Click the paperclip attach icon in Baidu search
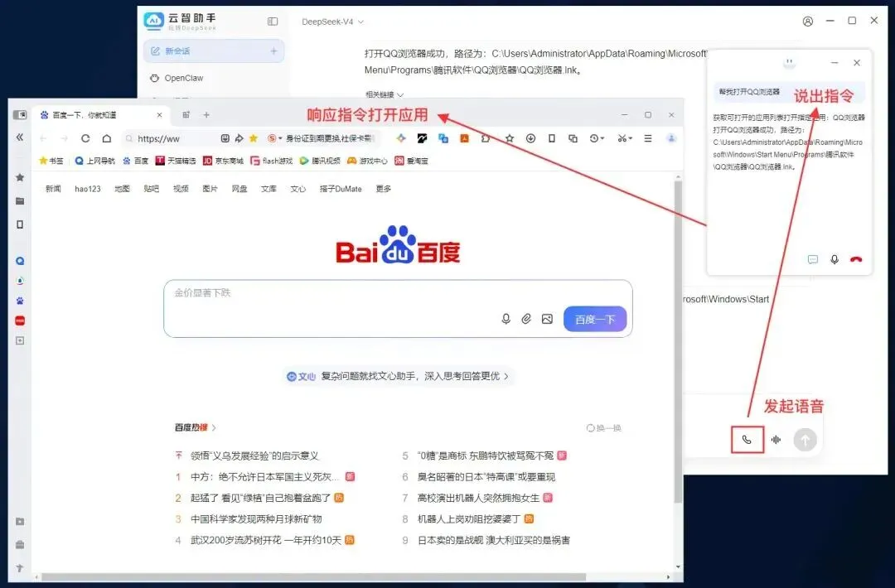The width and height of the screenshot is (895, 588). coord(526,319)
